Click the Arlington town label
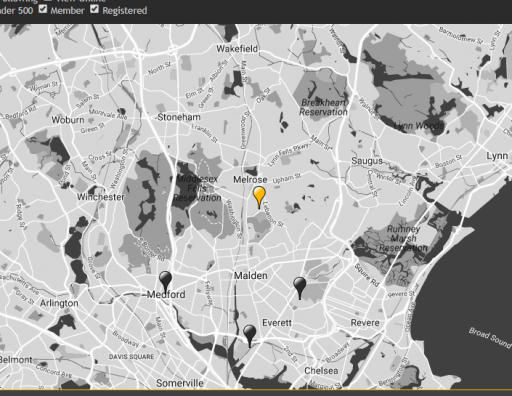The width and height of the screenshot is (512, 396). pos(59,303)
